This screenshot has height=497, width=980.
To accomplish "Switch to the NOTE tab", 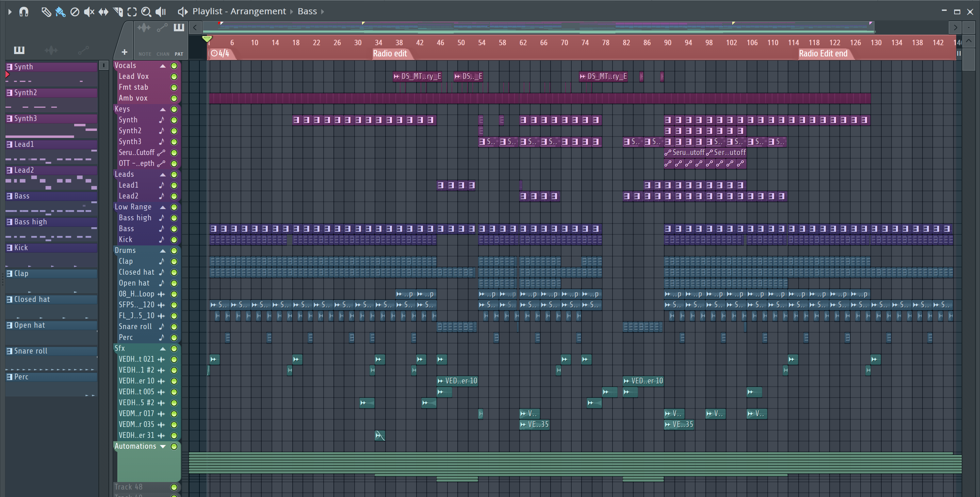I will pos(145,54).
